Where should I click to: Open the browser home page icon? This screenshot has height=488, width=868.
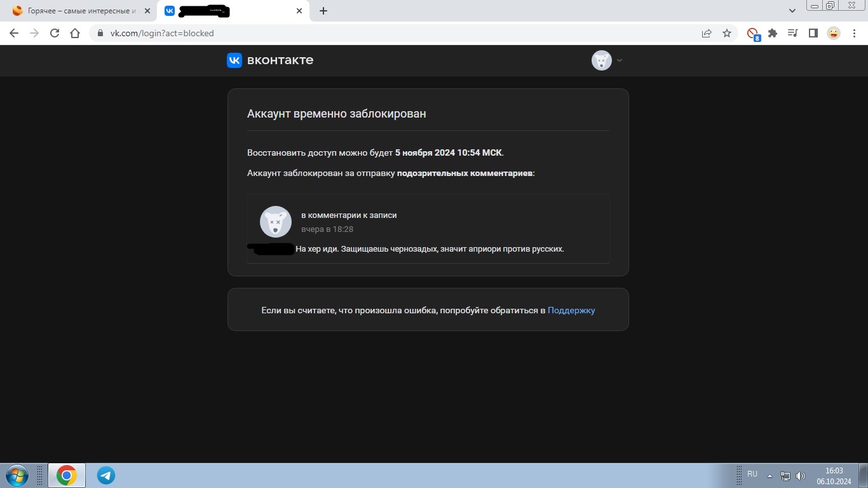tap(75, 33)
